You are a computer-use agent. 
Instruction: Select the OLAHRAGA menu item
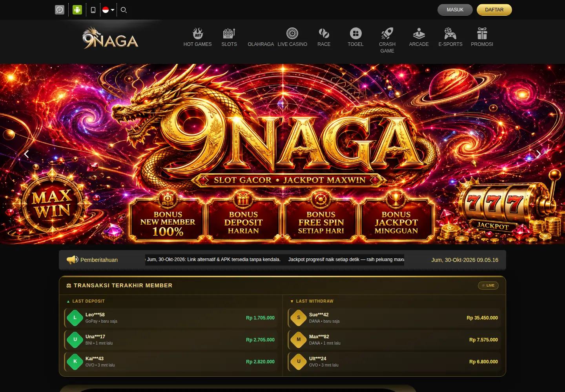tap(261, 44)
